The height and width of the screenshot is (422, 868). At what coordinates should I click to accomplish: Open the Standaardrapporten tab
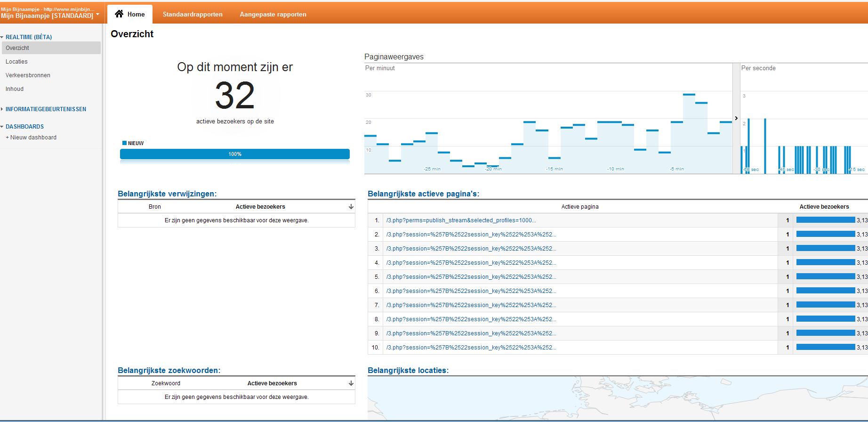tap(193, 14)
